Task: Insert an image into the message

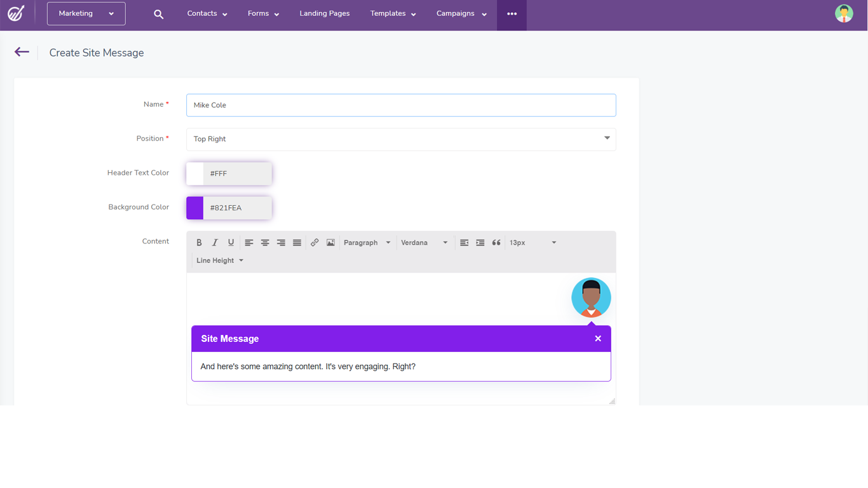Action: pyautogui.click(x=330, y=242)
